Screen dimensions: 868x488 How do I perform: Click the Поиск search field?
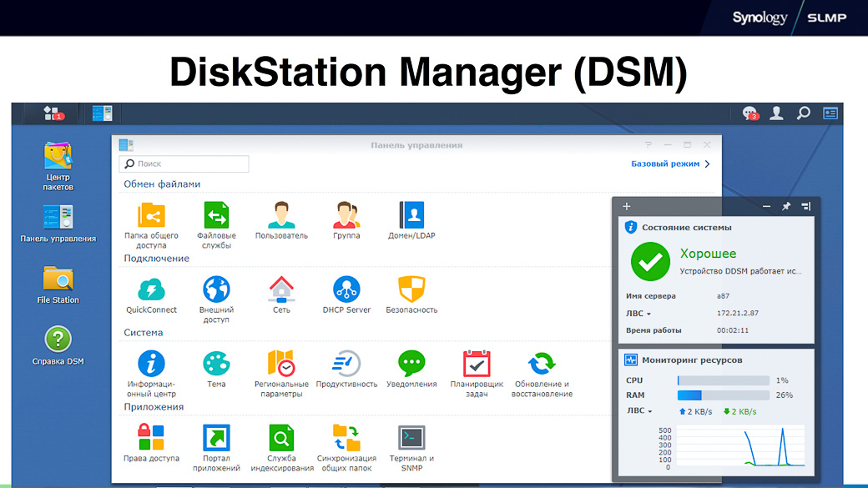pyautogui.click(x=184, y=164)
